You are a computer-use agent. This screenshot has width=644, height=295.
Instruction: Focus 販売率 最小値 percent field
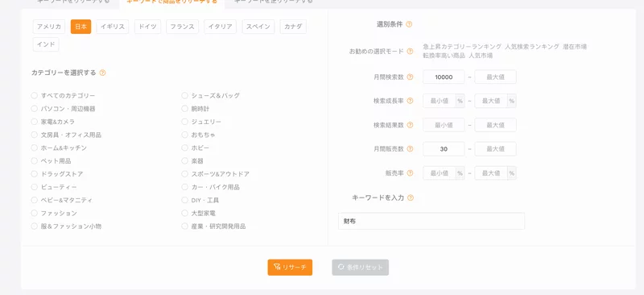click(440, 173)
